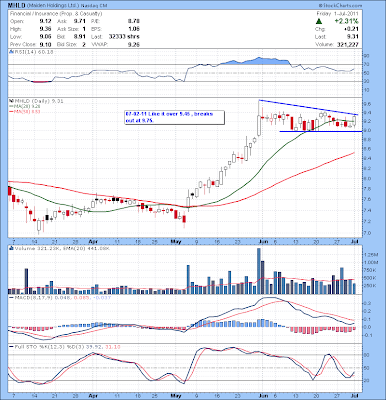
Task: Click the green up-arrow change indicator
Action: click(319, 21)
